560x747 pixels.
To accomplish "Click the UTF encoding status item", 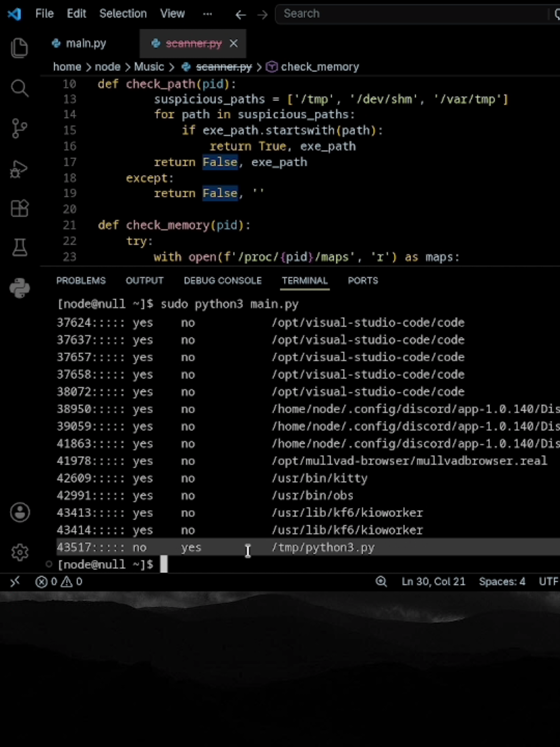I will click(549, 581).
